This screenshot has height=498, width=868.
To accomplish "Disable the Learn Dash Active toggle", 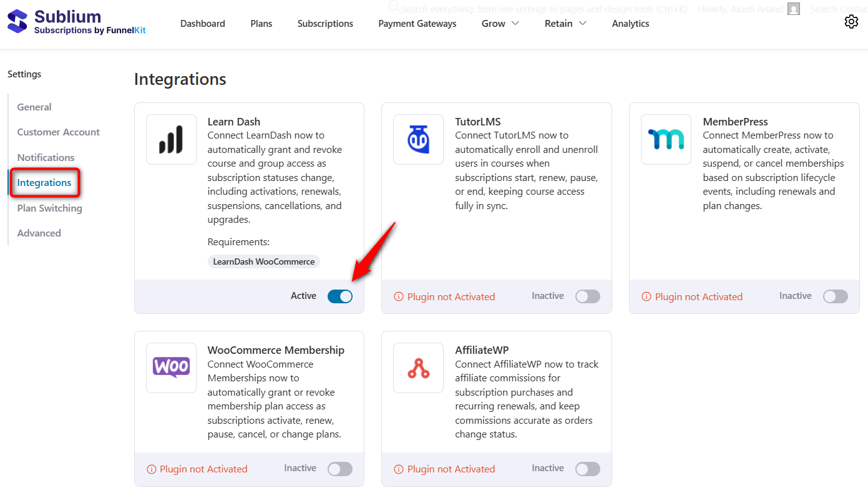I will pyautogui.click(x=339, y=296).
